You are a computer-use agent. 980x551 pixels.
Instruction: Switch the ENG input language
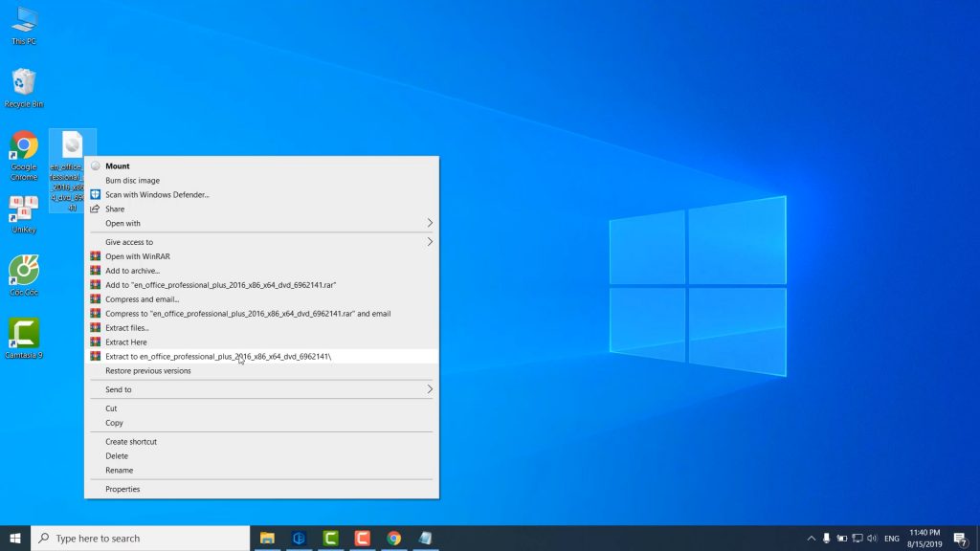pos(892,539)
